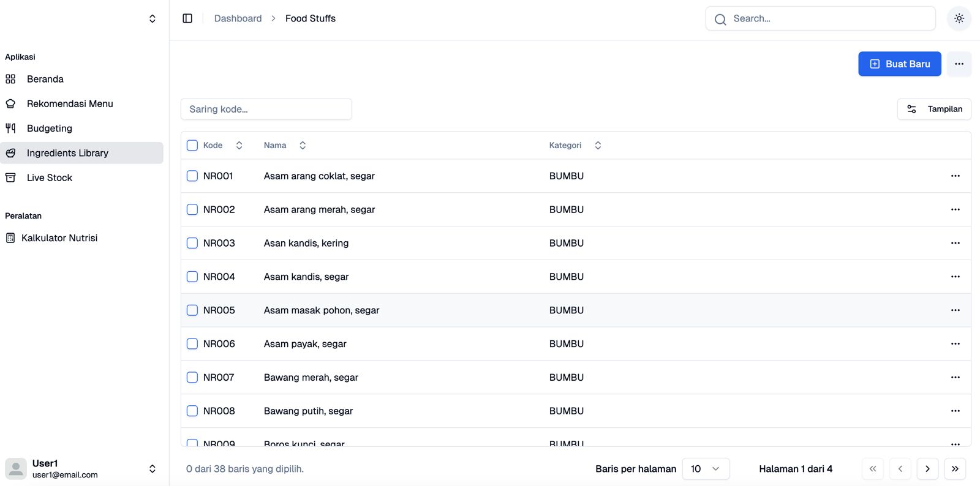Expand the User1 account menu

(152, 469)
